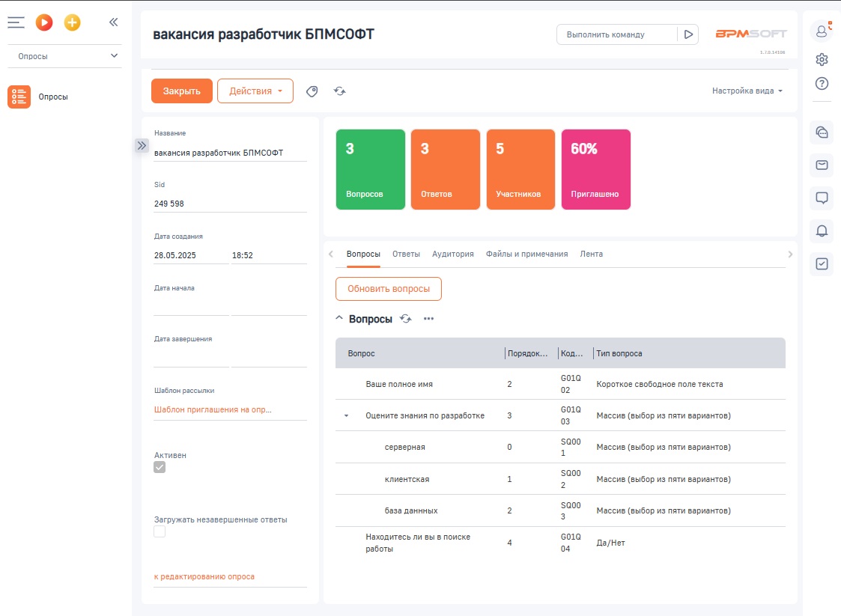Click the Закрыть button
This screenshot has height=616, width=841.
182,91
